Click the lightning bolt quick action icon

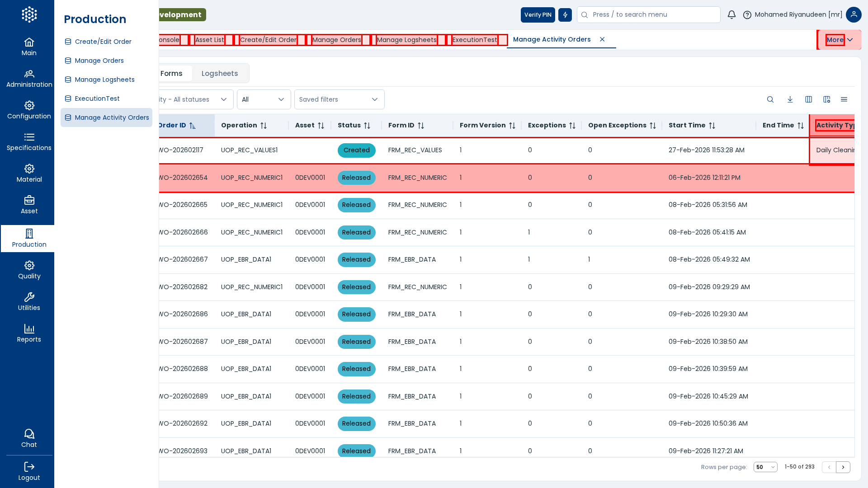point(565,15)
